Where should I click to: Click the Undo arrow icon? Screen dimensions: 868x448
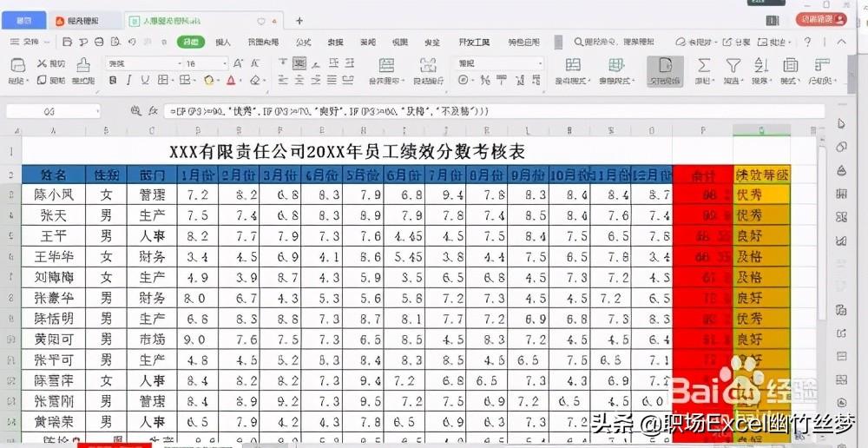(132, 42)
